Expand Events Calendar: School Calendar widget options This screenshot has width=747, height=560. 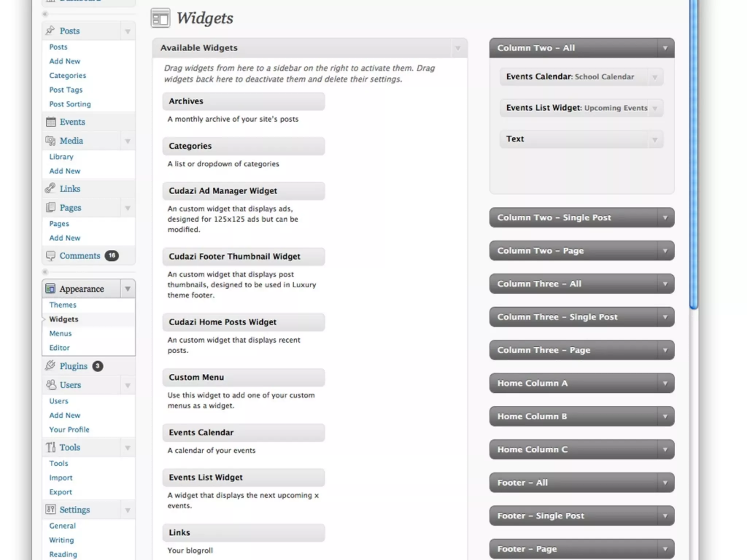(x=655, y=77)
